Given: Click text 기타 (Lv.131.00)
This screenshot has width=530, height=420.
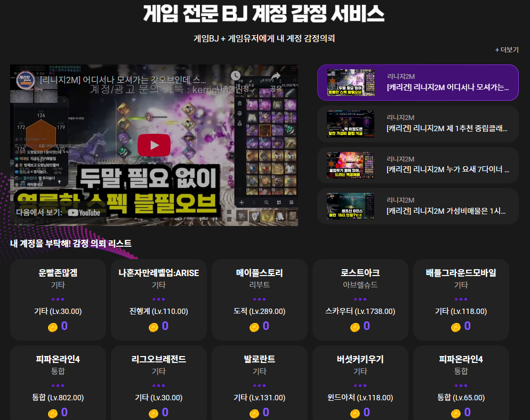Looking at the screenshot, I should [259, 398].
